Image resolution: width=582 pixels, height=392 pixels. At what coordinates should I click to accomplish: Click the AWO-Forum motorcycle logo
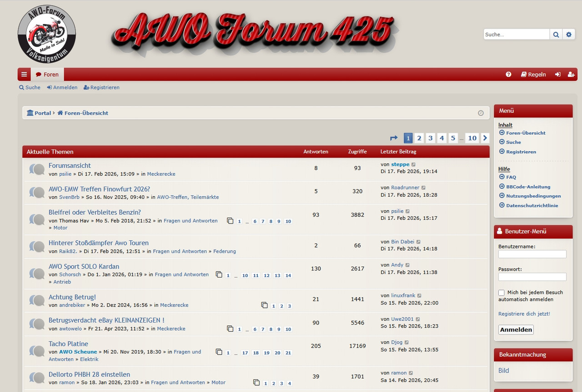[47, 34]
